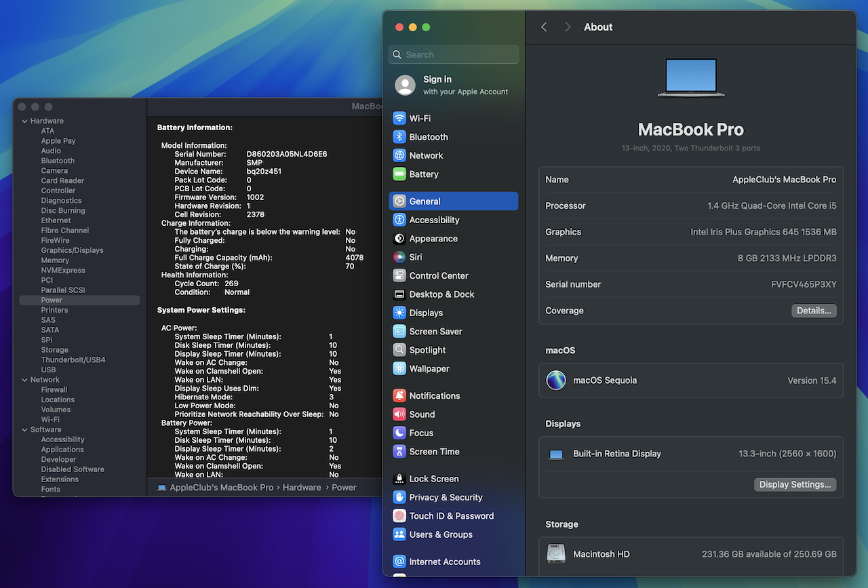Open the Screen Saver icon
Image resolution: width=868 pixels, height=588 pixels.
(399, 332)
